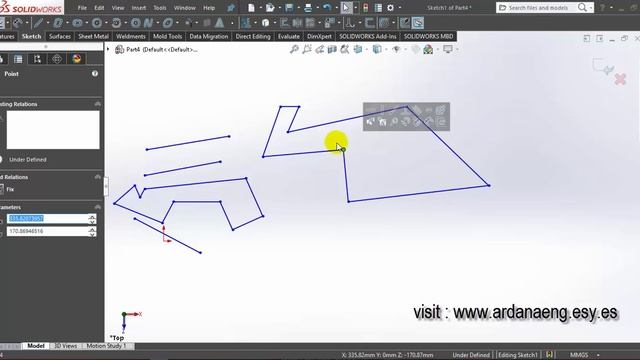Open the View menu

(118, 8)
